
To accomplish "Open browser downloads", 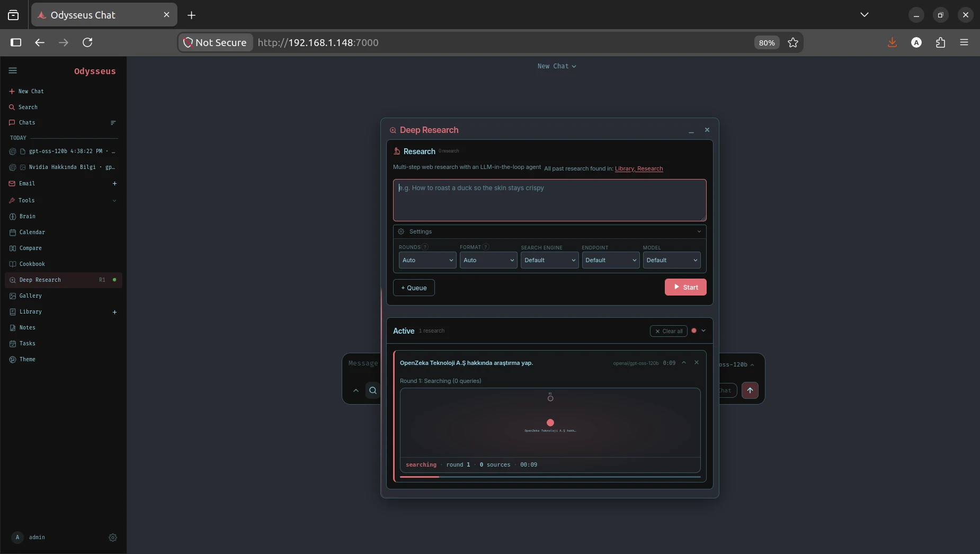I will click(893, 42).
